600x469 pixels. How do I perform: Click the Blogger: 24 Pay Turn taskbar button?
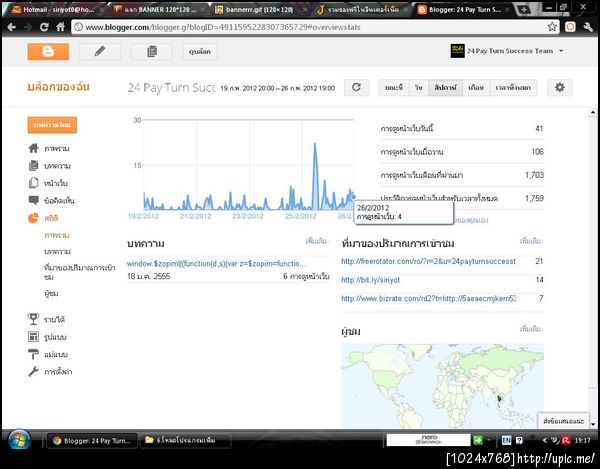point(91,441)
